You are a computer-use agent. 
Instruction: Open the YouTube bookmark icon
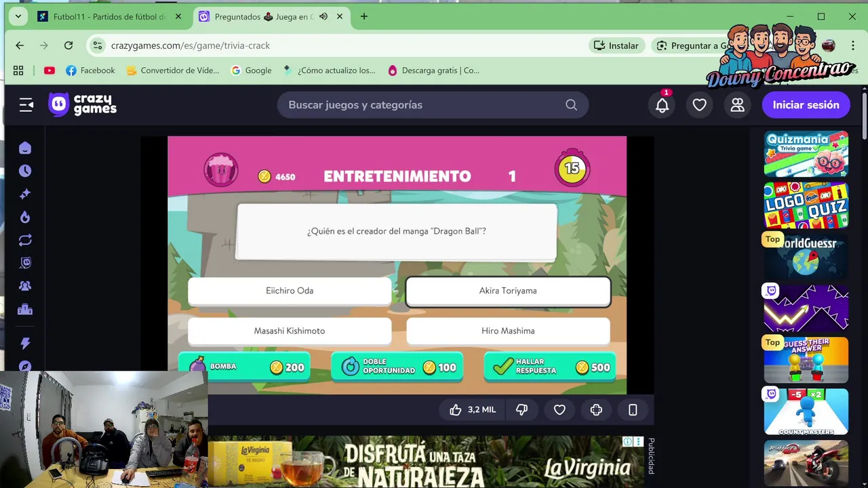pyautogui.click(x=50, y=70)
